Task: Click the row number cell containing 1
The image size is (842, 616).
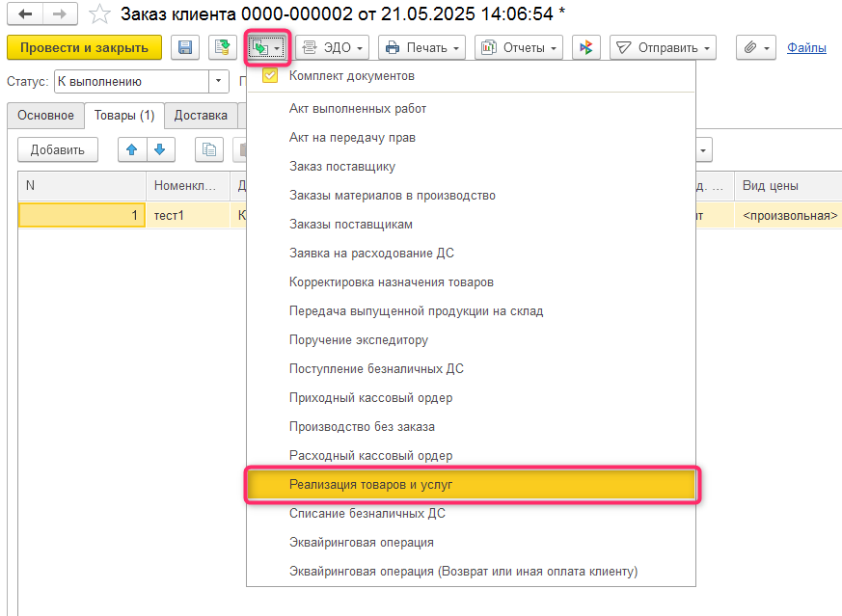Action: (82, 216)
